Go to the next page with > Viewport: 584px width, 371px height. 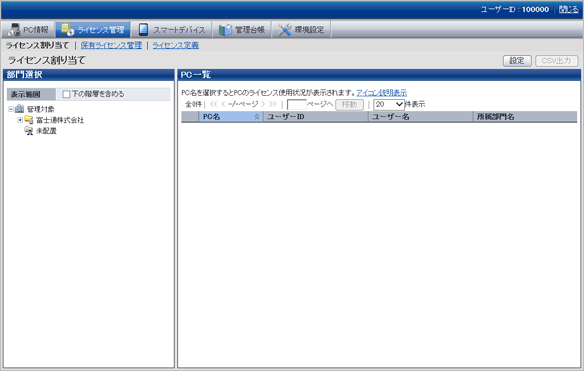[x=263, y=104]
